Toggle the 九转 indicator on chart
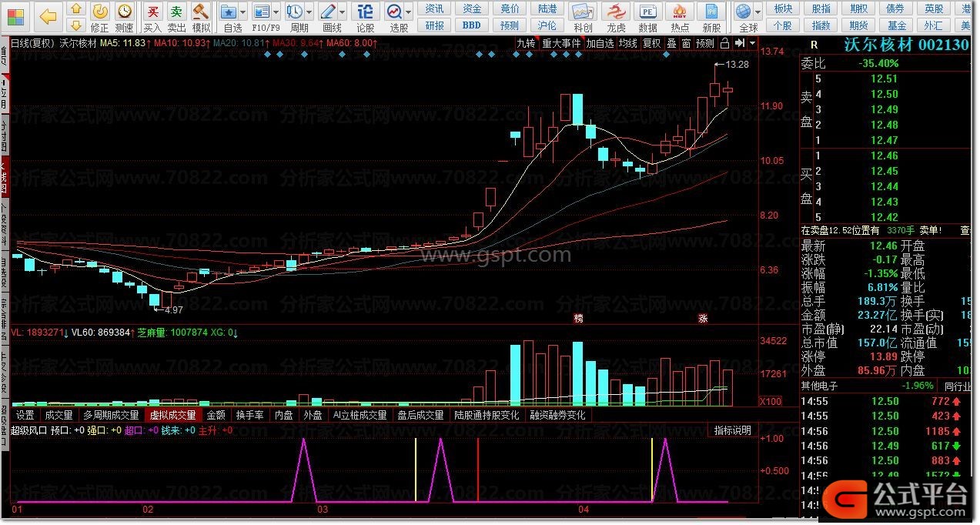 (x=526, y=44)
